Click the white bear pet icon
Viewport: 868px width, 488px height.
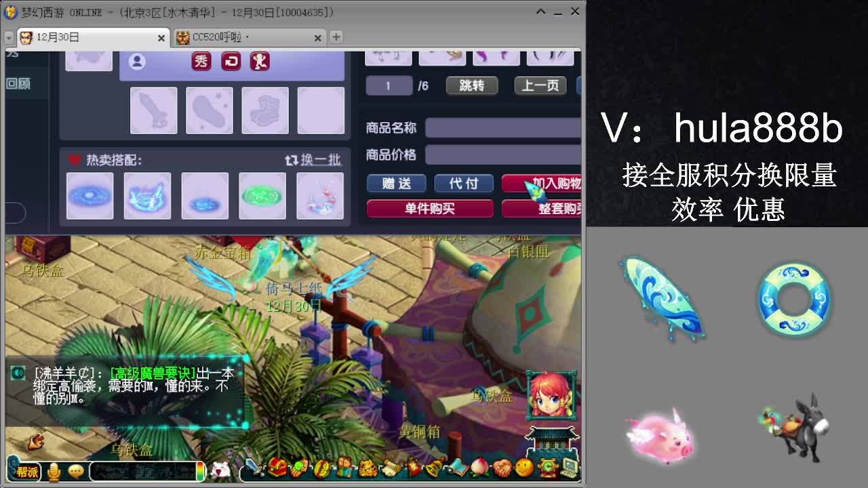[219, 469]
